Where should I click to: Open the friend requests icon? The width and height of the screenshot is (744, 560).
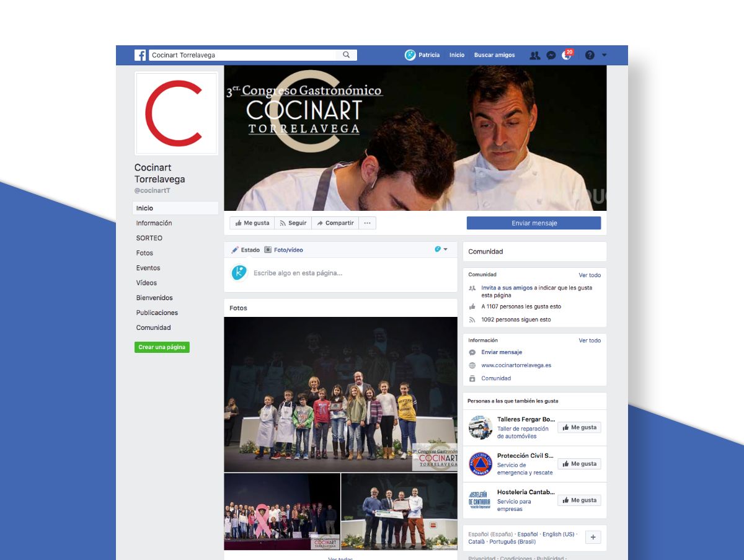click(x=534, y=55)
